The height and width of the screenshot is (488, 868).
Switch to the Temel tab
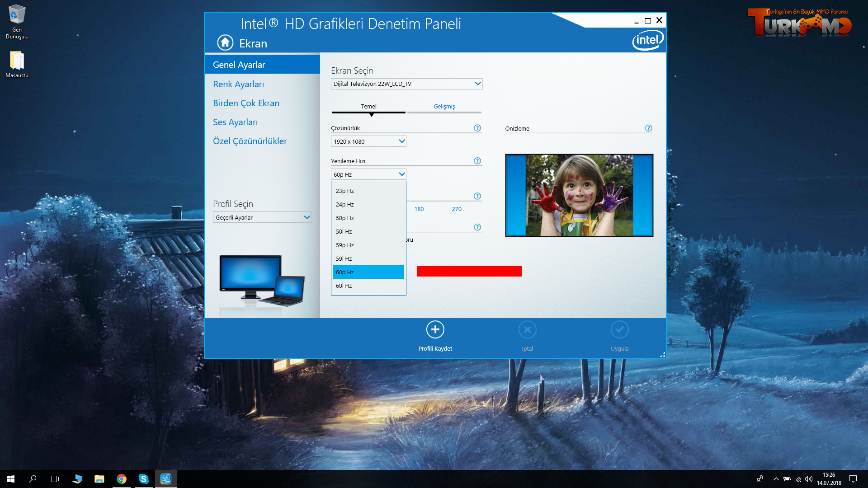tap(368, 107)
